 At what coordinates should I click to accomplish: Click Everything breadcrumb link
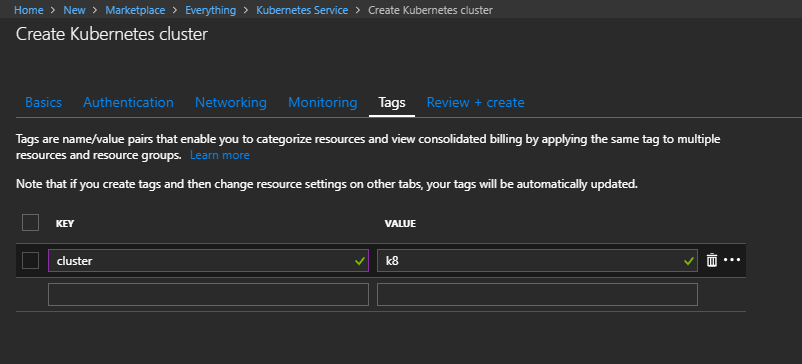[x=211, y=10]
